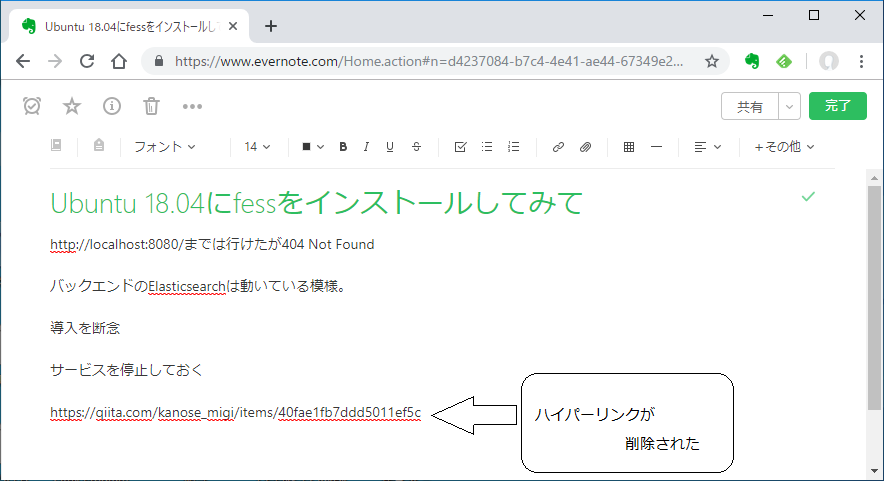The width and height of the screenshot is (884, 481).
Task: Open the Chrome profile avatar
Action: [829, 61]
